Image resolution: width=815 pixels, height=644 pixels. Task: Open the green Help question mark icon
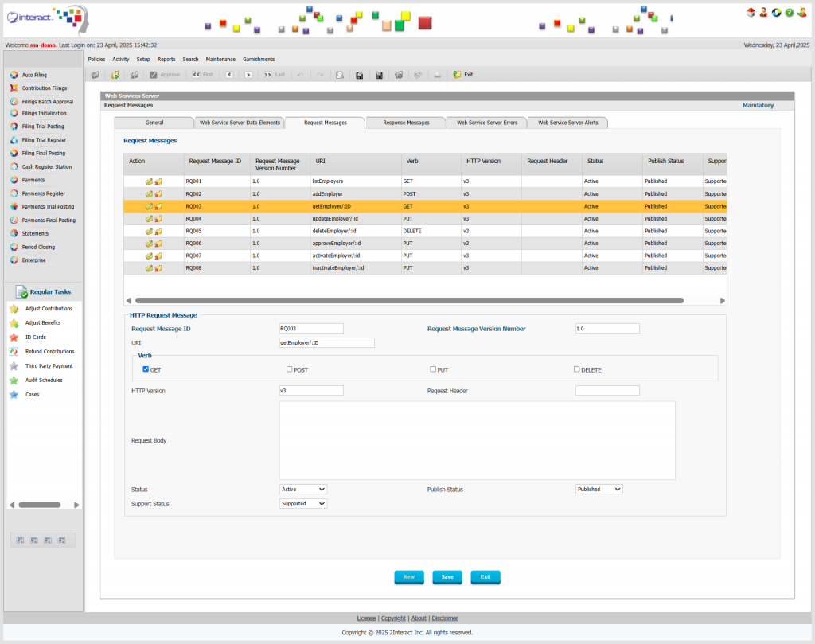(x=789, y=12)
